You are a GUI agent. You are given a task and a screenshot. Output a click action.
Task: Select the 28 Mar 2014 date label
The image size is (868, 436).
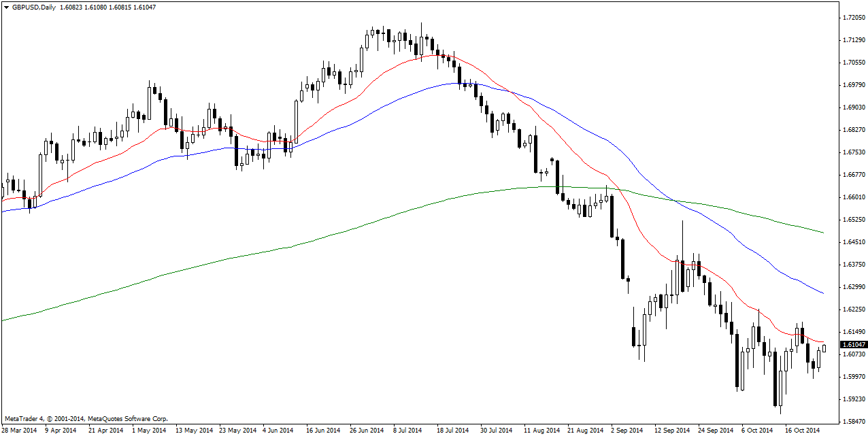click(20, 431)
